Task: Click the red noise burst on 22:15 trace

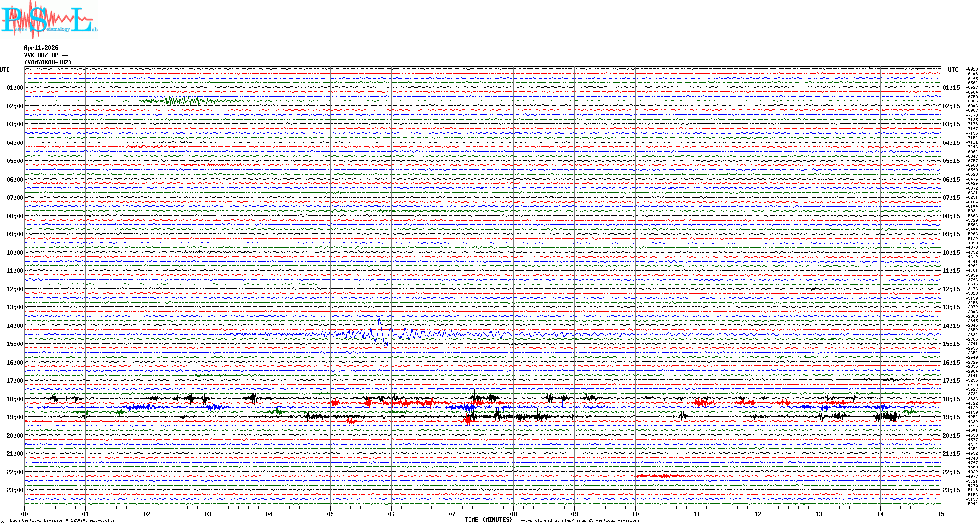Action: pyautogui.click(x=663, y=476)
